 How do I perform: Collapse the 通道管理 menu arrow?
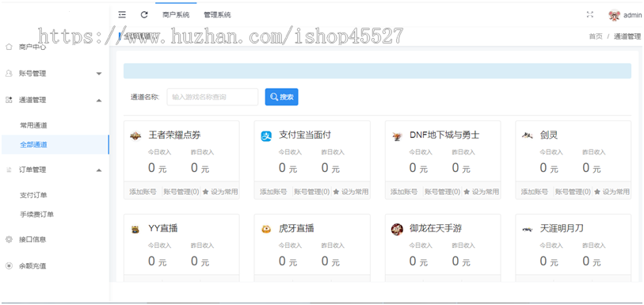(98, 100)
